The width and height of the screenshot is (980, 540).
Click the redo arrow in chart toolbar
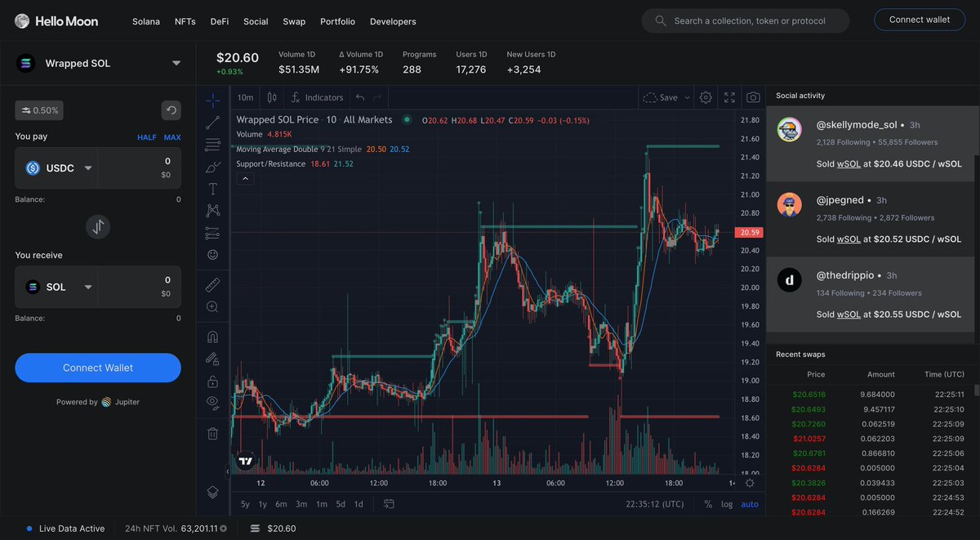click(x=377, y=97)
